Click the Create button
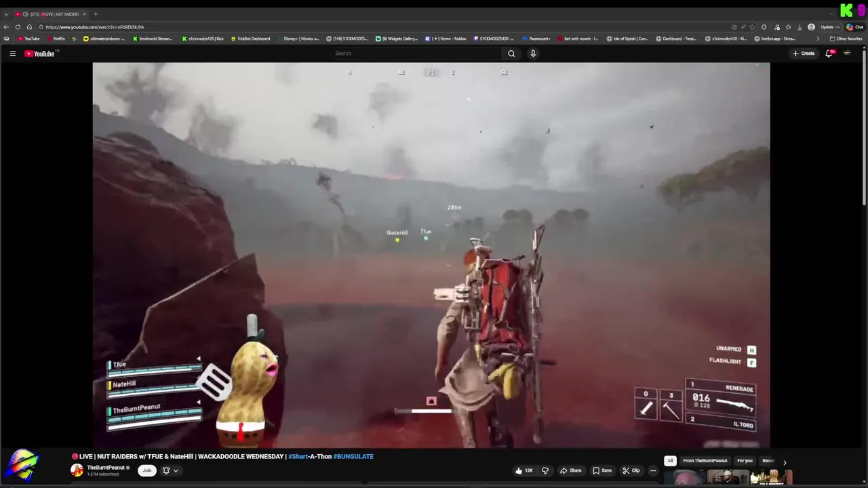The height and width of the screenshot is (488, 868). click(804, 54)
